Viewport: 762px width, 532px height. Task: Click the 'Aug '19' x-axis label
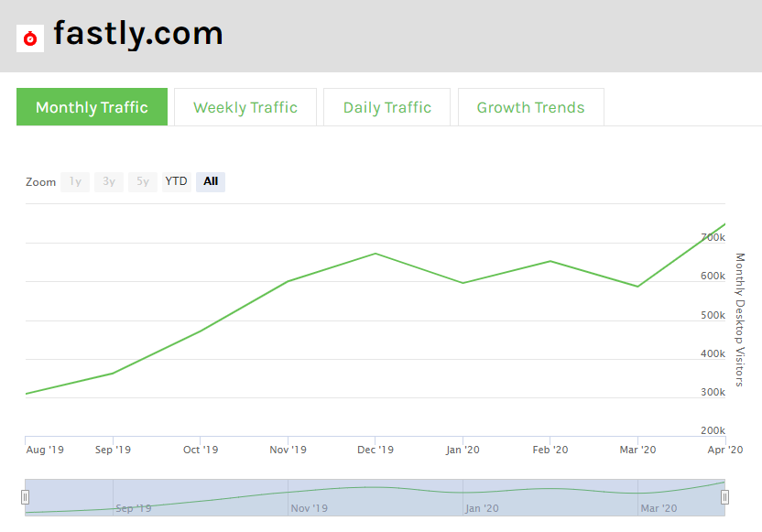click(45, 450)
